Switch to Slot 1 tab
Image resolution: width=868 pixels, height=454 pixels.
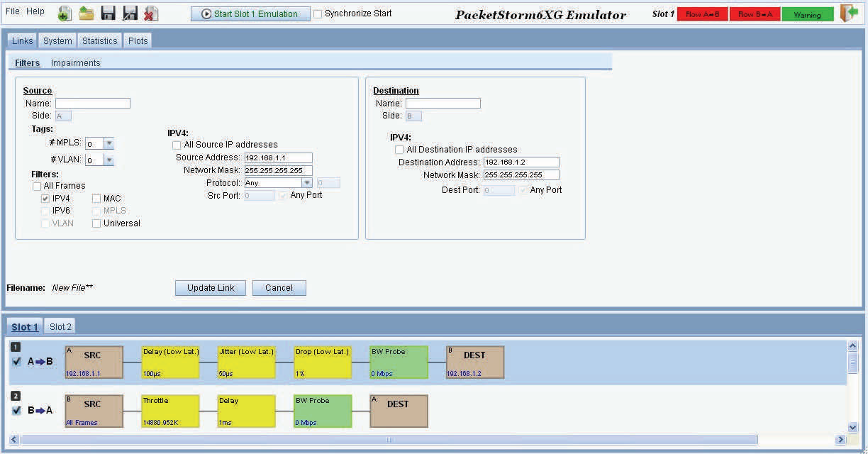click(25, 327)
